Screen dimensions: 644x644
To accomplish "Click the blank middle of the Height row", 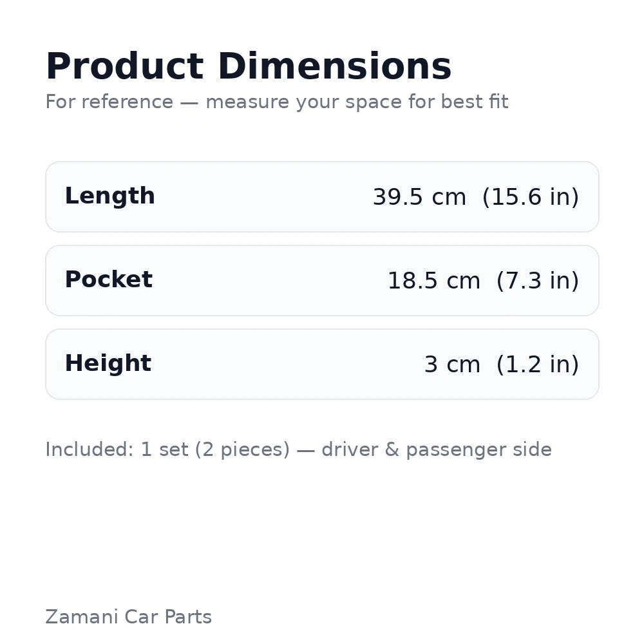I will 283,365.
